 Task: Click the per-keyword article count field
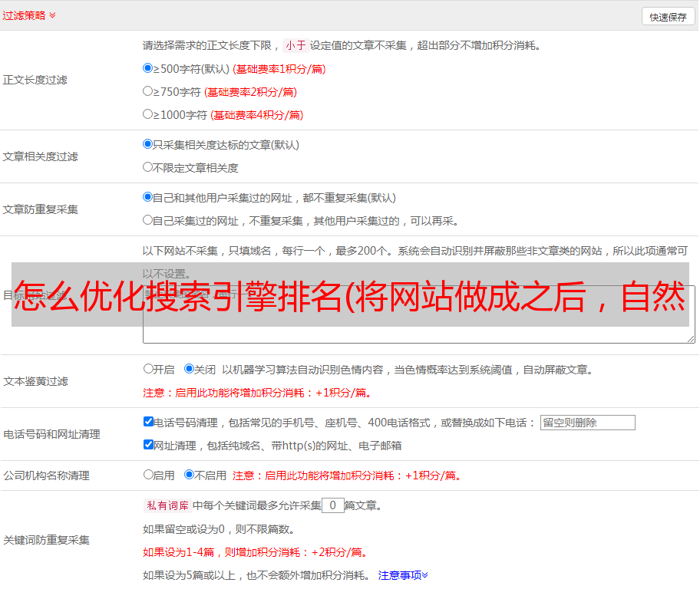[332, 505]
